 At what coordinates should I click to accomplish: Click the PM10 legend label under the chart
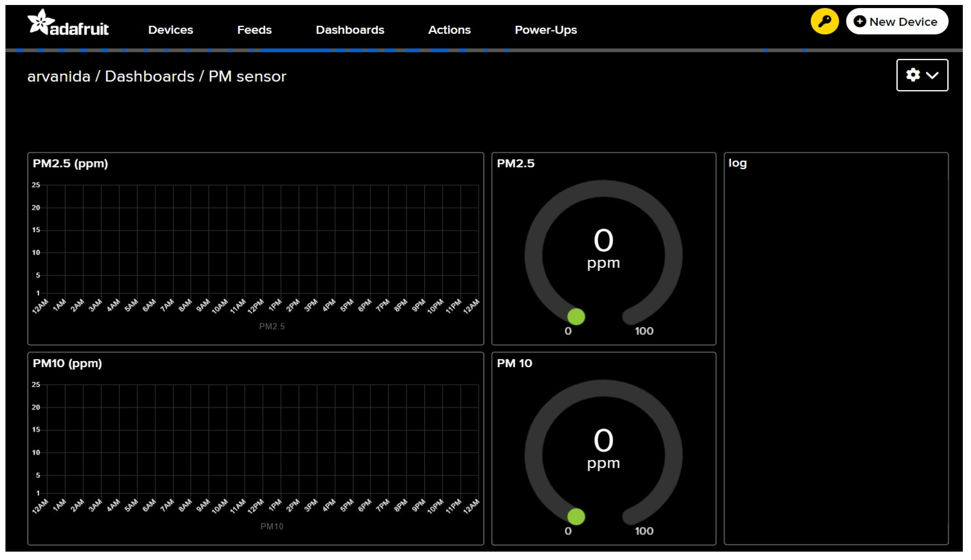[272, 526]
